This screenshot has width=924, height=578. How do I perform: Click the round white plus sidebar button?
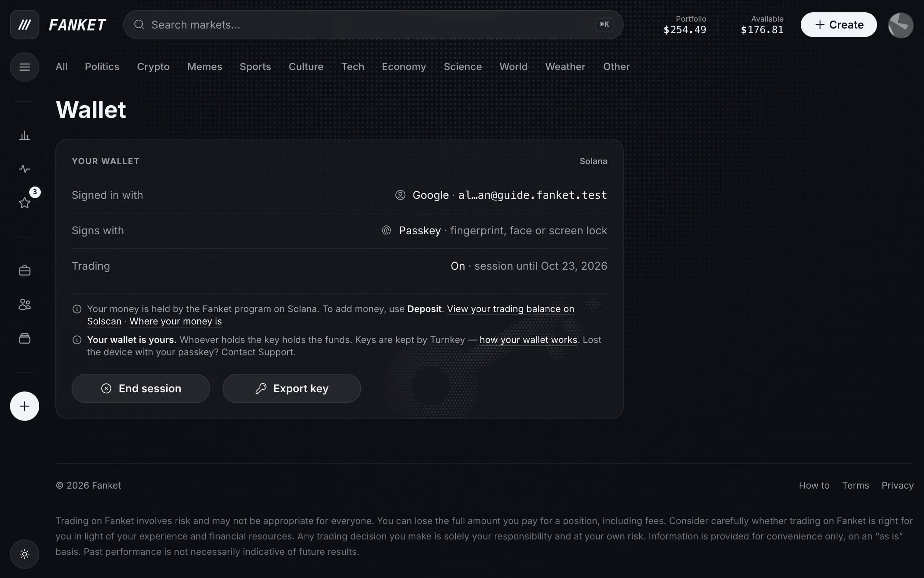click(24, 406)
